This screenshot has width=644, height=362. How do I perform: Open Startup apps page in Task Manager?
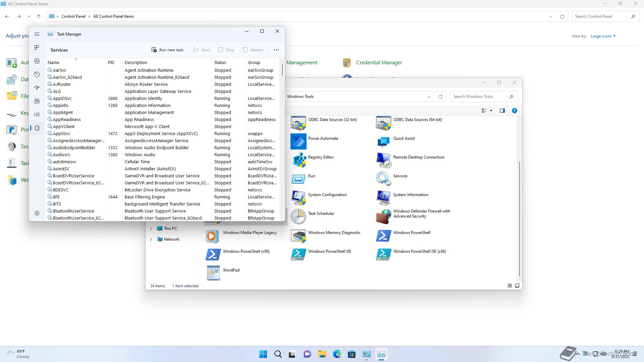[37, 88]
